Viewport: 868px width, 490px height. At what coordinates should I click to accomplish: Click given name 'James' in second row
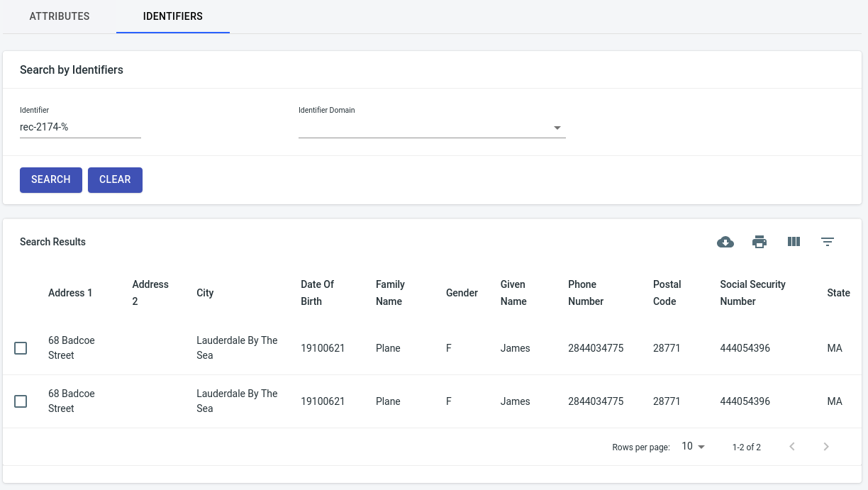(515, 401)
